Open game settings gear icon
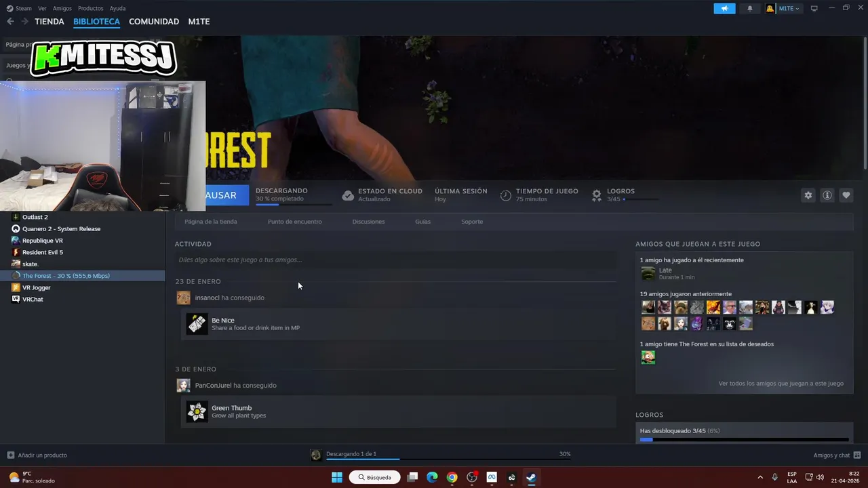 tap(808, 195)
